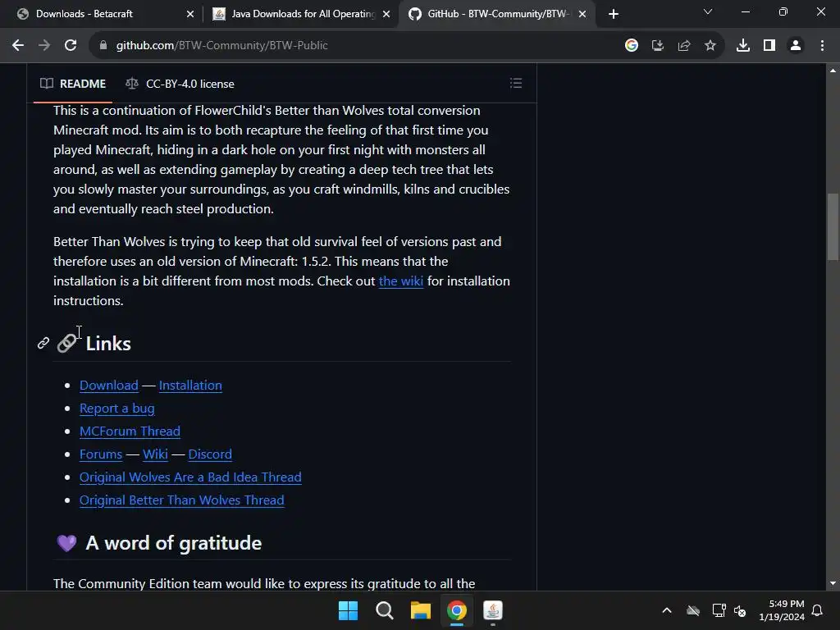Screen dimensions: 840x630
Task: Click the install app icon in the address bar
Action: coord(658,46)
